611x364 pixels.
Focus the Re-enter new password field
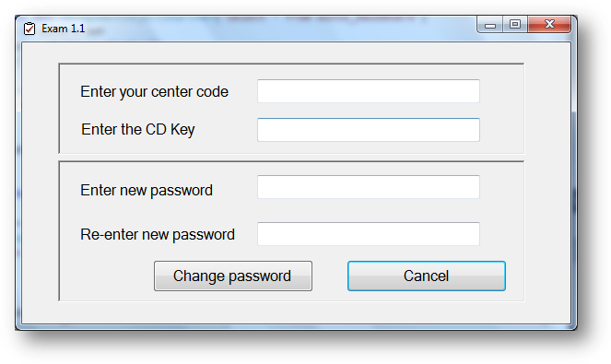click(369, 234)
